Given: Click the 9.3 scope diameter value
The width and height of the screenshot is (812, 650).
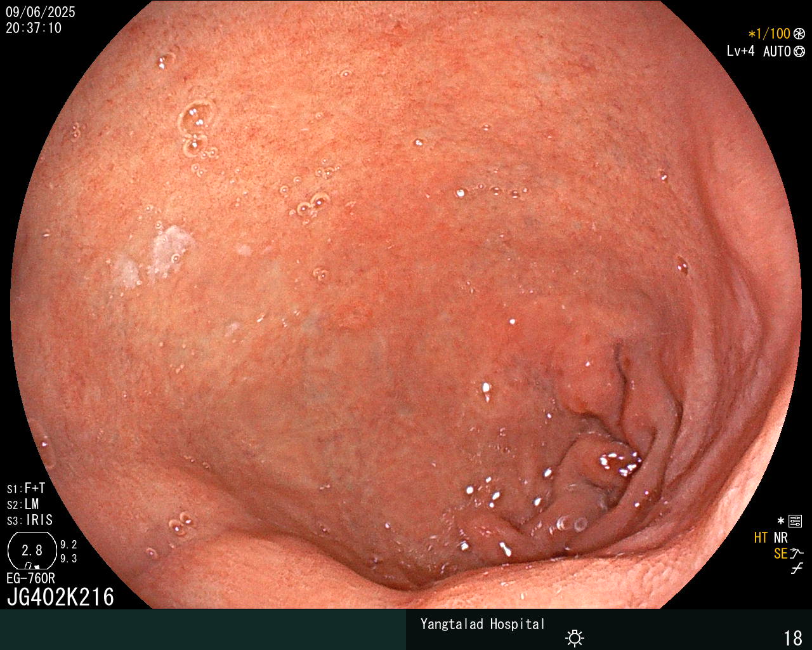Looking at the screenshot, I should coord(69,559).
